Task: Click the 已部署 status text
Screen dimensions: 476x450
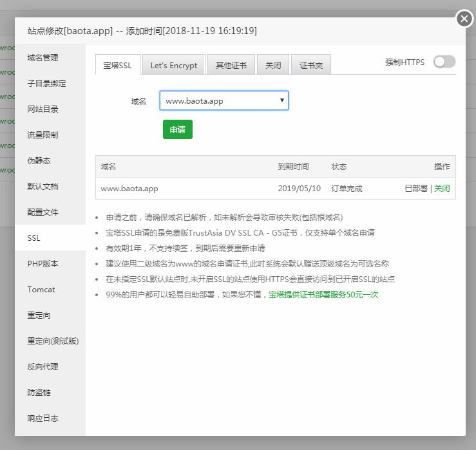Action: (416, 189)
